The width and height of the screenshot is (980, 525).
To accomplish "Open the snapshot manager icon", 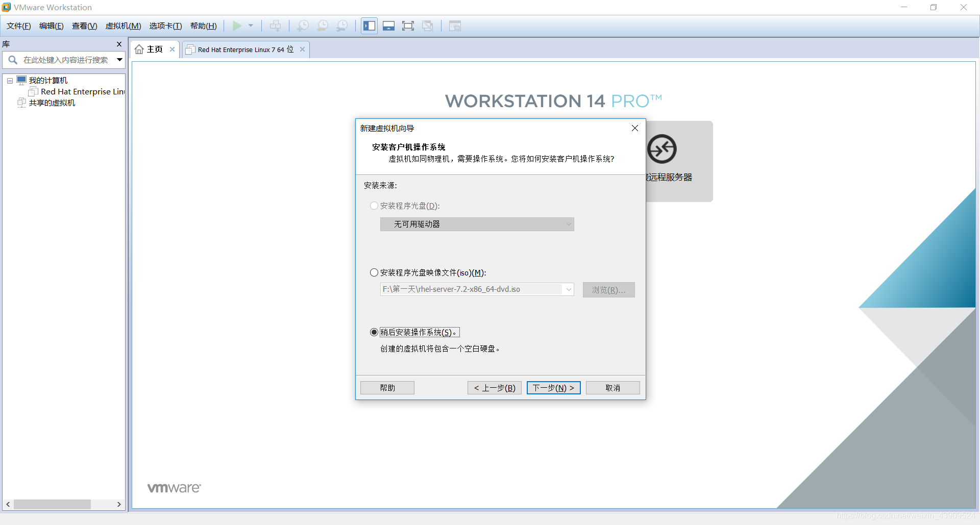I will [342, 26].
